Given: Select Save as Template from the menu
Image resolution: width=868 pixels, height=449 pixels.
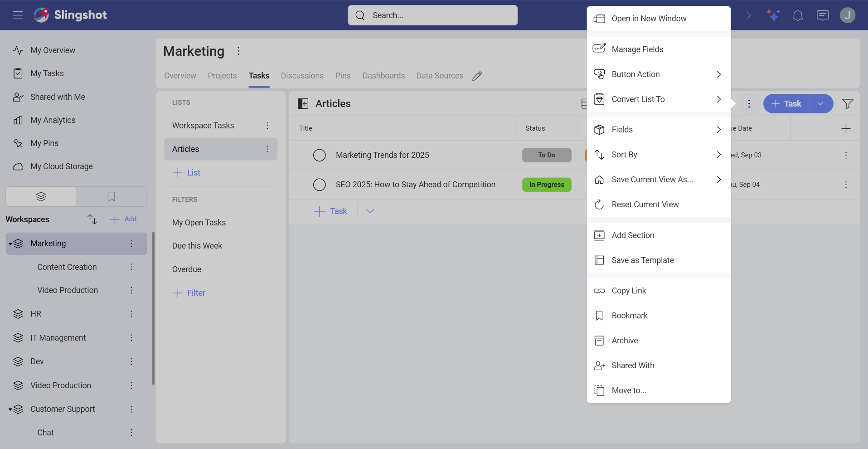Looking at the screenshot, I should 642,260.
